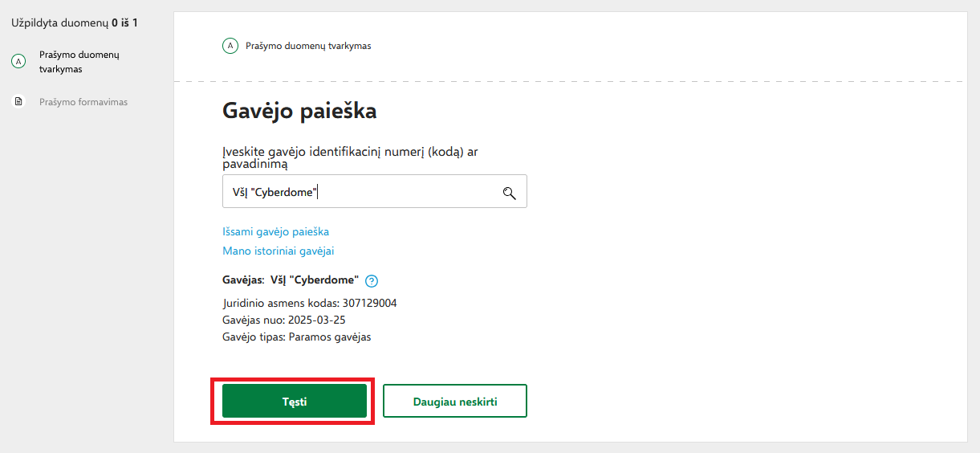Image resolution: width=980 pixels, height=453 pixels.
Task: Click the bold Gavėjas: VšĮ "Cyberdome" result name
Action: coord(291,280)
